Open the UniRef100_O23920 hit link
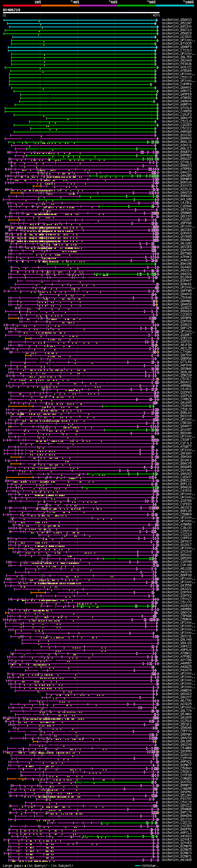The width and height of the screenshot is (197, 868). tap(177, 37)
